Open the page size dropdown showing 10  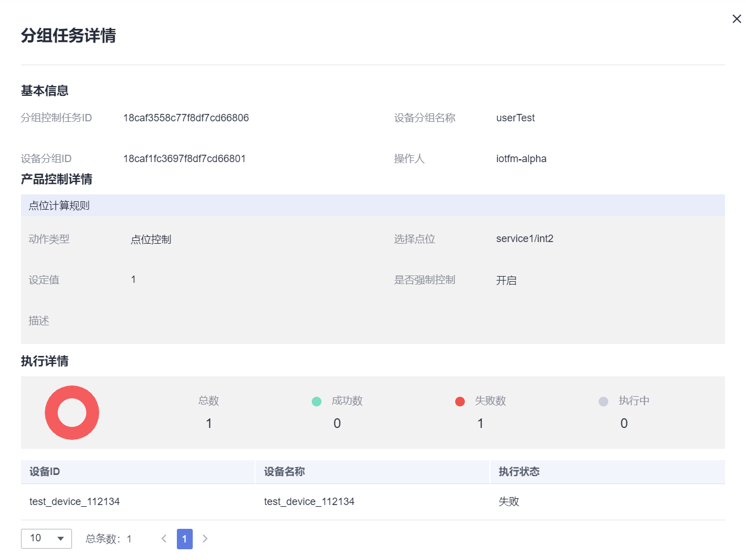coord(46,538)
